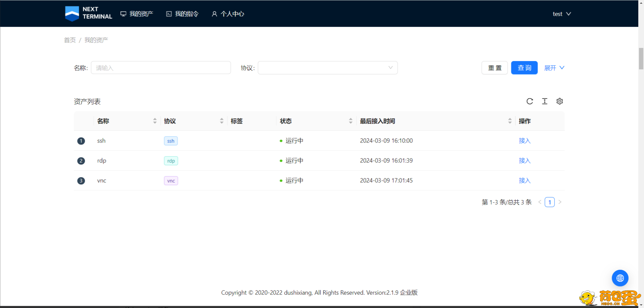The width and height of the screenshot is (644, 308).
Task: Refresh the asset list icon
Action: tap(530, 101)
